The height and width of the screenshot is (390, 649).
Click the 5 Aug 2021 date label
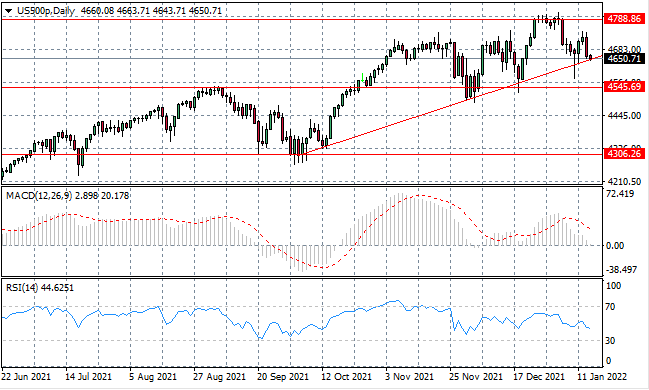pos(153,377)
